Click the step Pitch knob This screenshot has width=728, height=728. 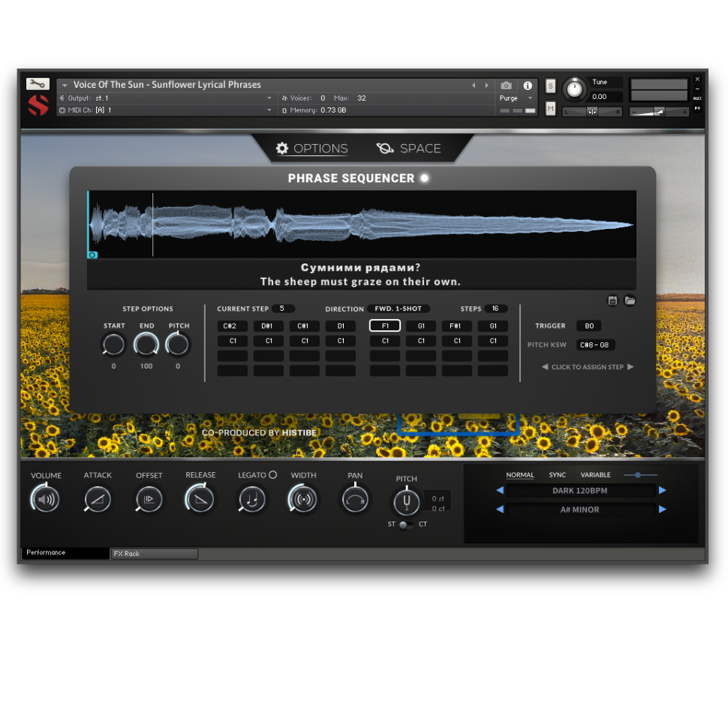178,344
